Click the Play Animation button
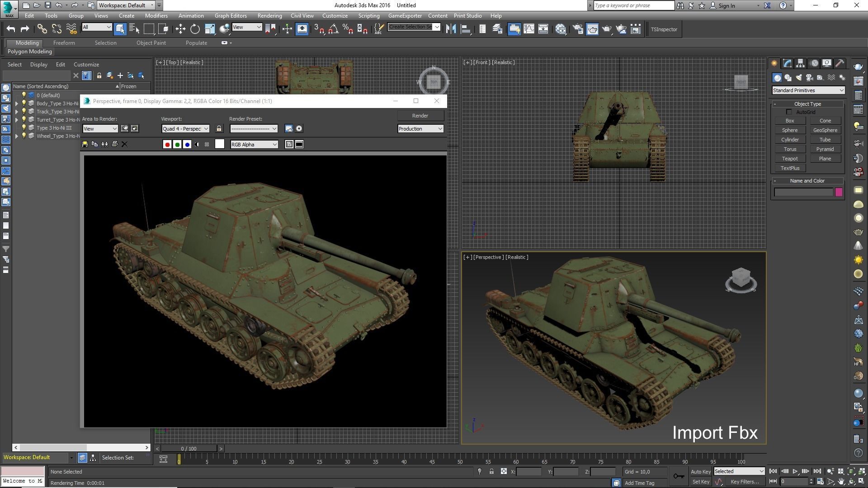The image size is (868, 488). [795, 471]
